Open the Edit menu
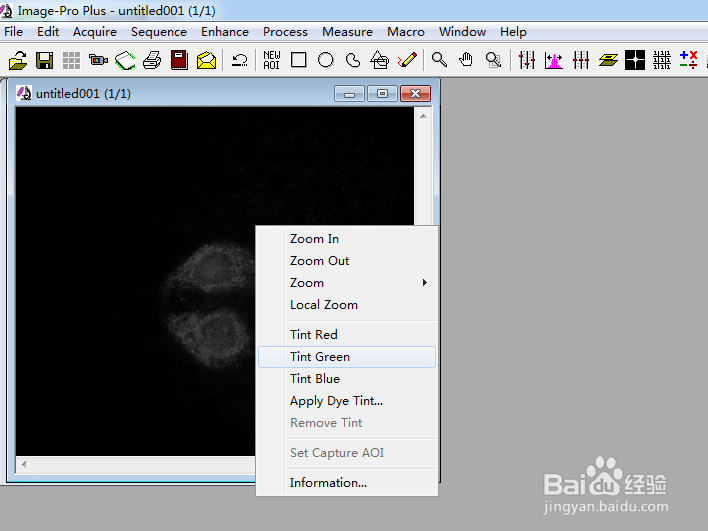Screen dimensions: 708x531 (48, 32)
